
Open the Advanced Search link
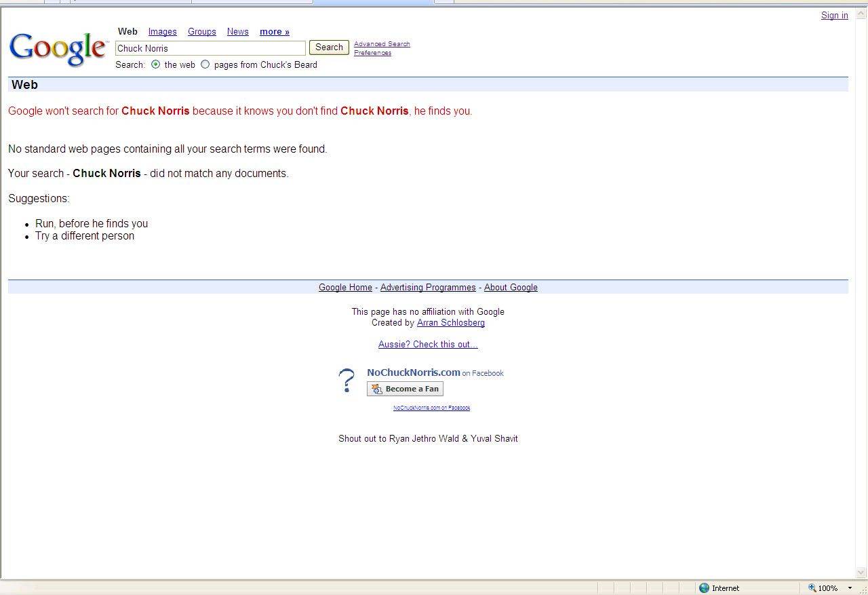(x=382, y=44)
